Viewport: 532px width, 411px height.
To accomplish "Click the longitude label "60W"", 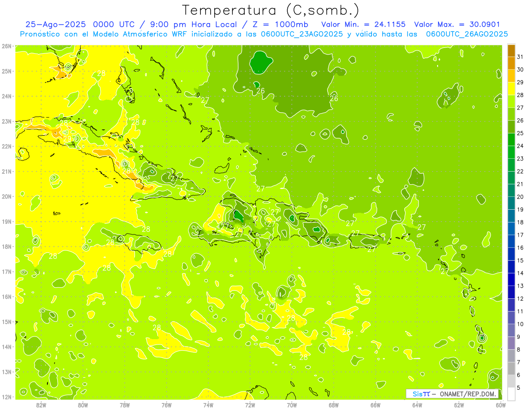I will (501, 405).
